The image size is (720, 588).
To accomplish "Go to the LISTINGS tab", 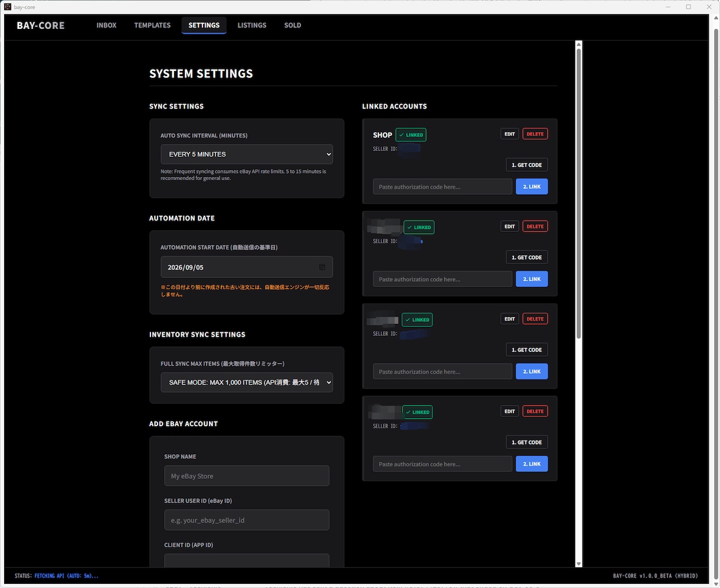I will [252, 25].
